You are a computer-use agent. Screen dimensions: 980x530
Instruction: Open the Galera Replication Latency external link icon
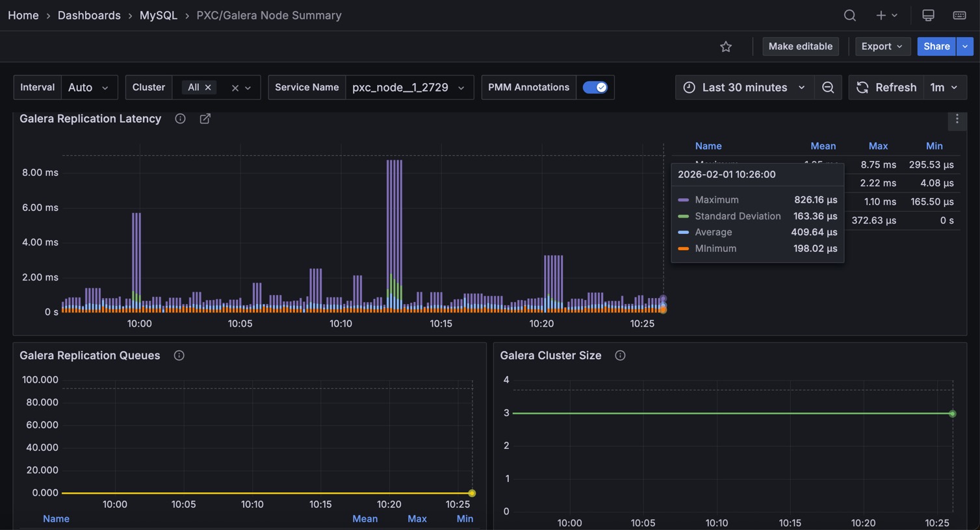coord(205,118)
